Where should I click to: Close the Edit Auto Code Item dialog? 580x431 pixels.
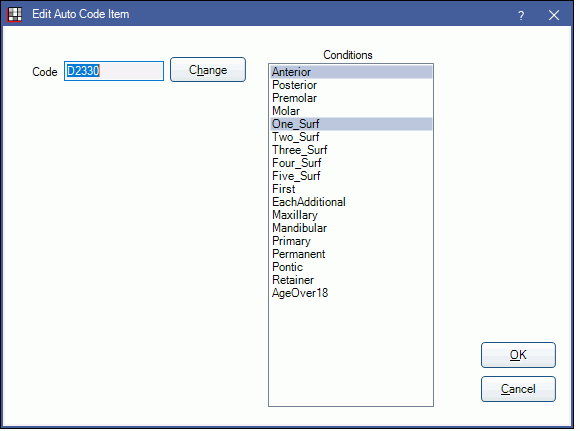coord(553,15)
